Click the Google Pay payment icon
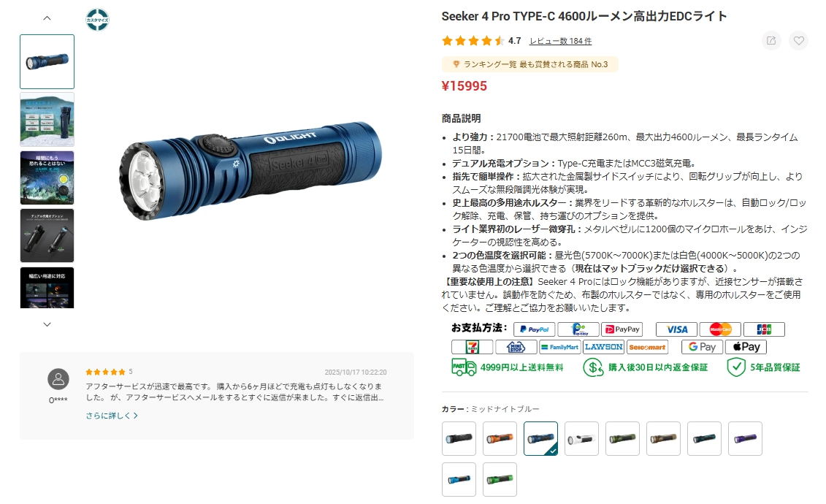The image size is (826, 504). pyautogui.click(x=702, y=346)
